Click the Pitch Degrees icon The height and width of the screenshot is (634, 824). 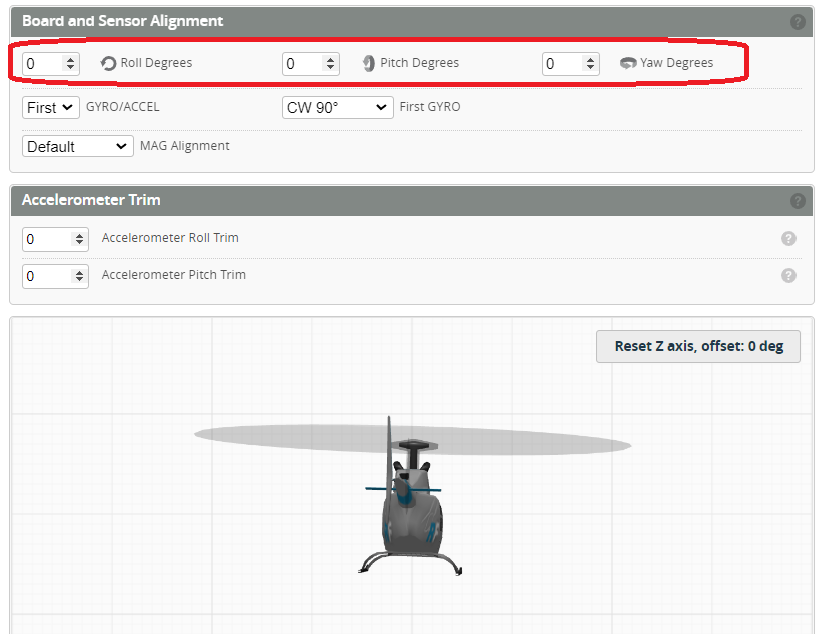click(x=369, y=63)
